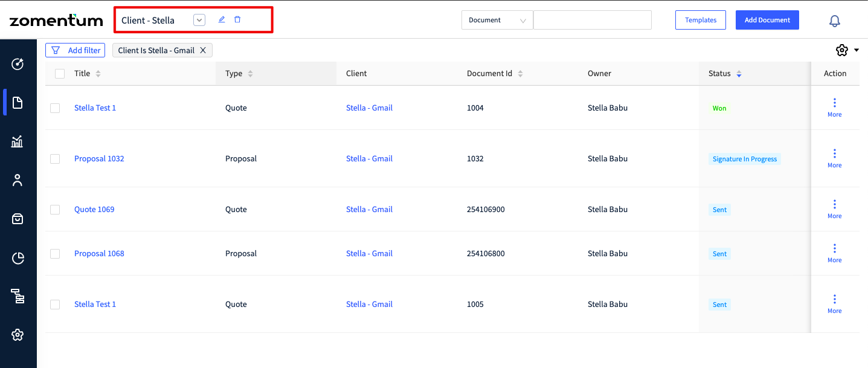Open the hierarchy tree icon in sidebar
The image size is (868, 368).
click(x=18, y=296)
